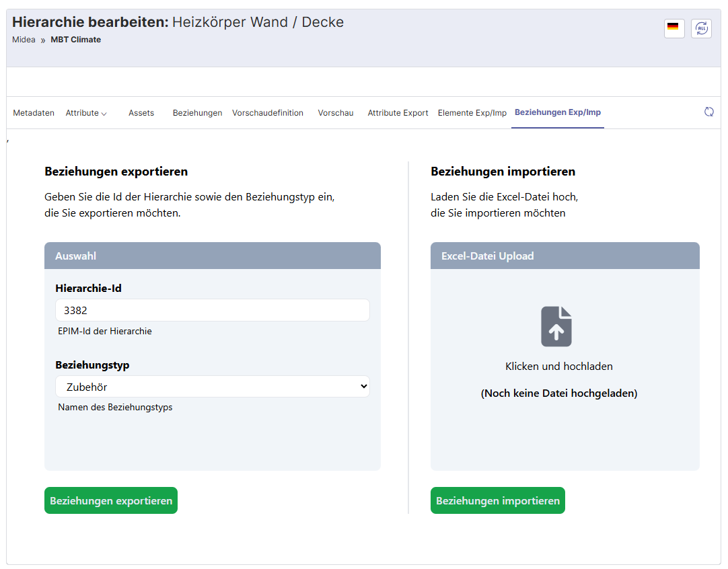728x569 pixels.
Task: Click the 'Beziehungstyp' field label
Action: (x=92, y=365)
